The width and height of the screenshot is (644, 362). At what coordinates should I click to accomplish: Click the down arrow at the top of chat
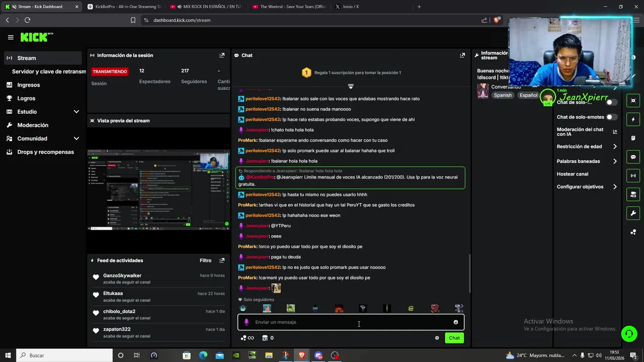[x=351, y=86]
